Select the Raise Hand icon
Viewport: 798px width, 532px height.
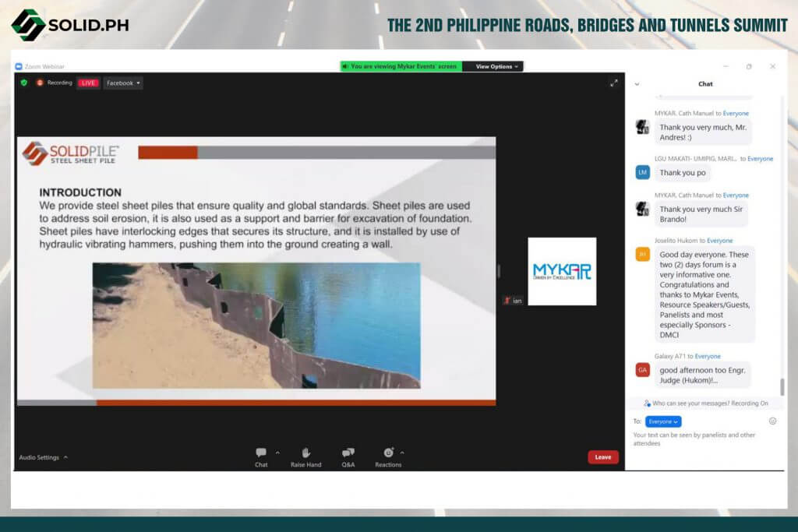click(305, 453)
